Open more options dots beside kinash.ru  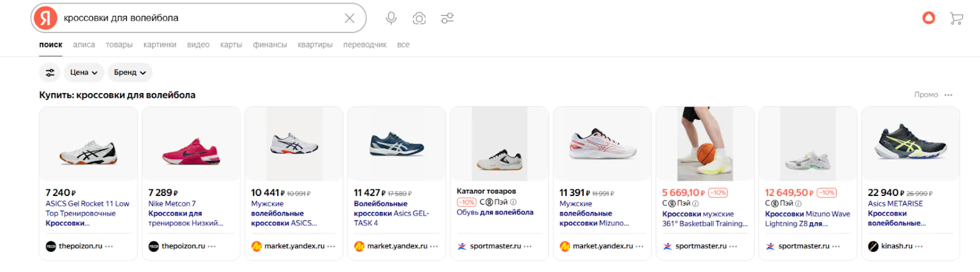tap(919, 246)
